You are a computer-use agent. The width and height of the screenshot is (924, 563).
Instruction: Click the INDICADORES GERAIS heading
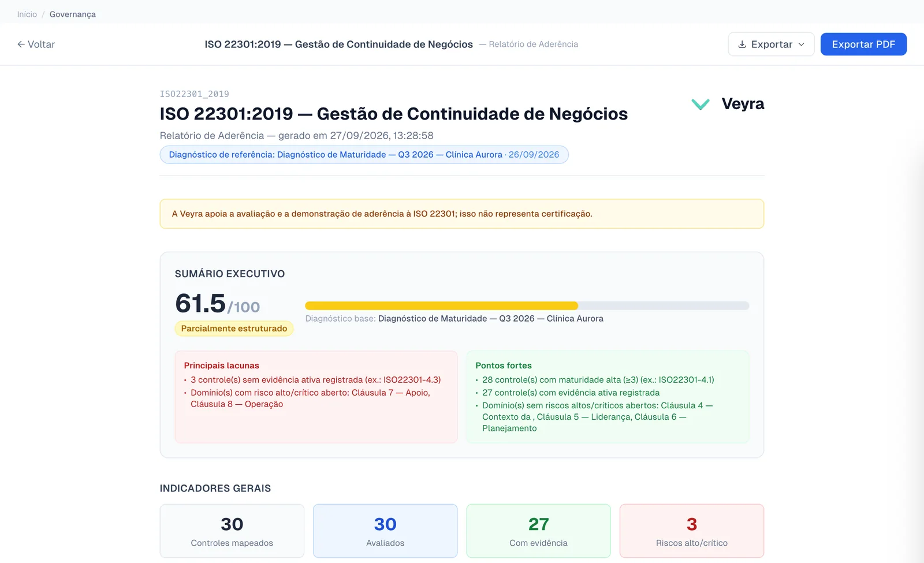coord(215,489)
